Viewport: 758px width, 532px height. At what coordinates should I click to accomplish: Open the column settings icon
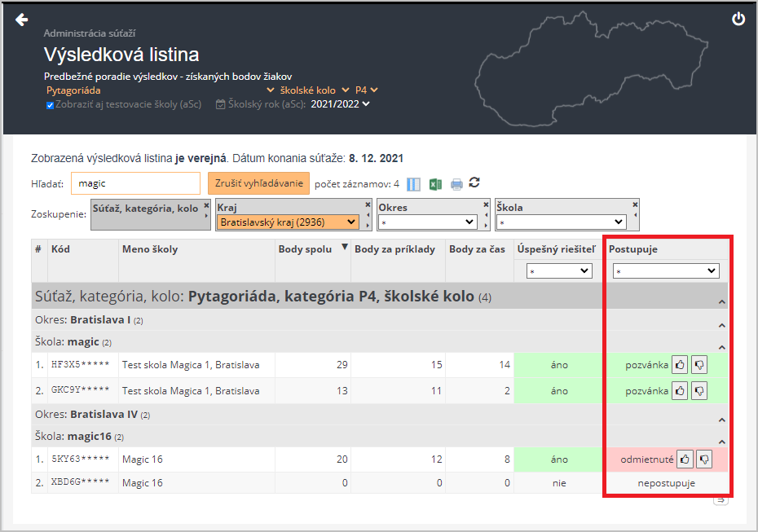pos(413,184)
